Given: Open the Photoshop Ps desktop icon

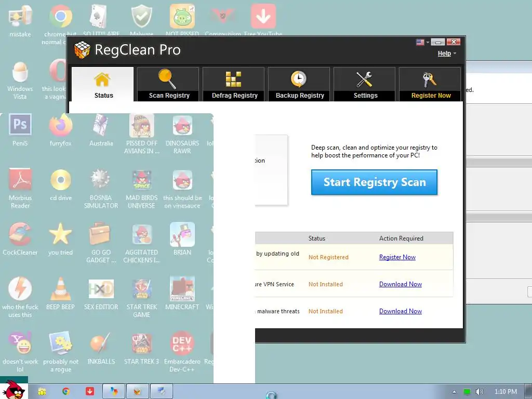Looking at the screenshot, I should (20, 130).
